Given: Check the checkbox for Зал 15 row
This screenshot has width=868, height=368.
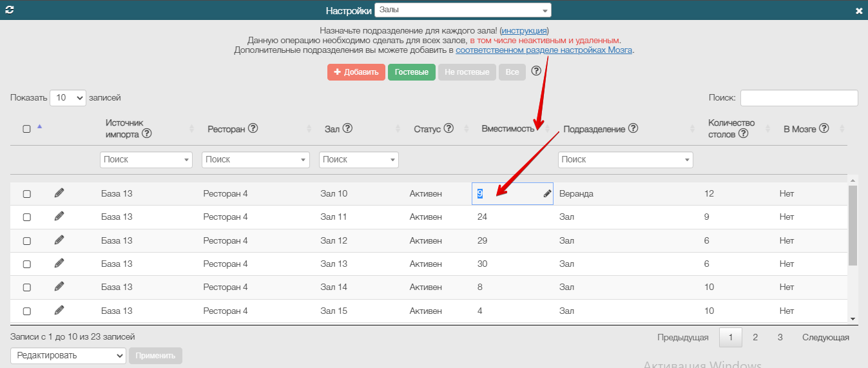Looking at the screenshot, I should [27, 311].
